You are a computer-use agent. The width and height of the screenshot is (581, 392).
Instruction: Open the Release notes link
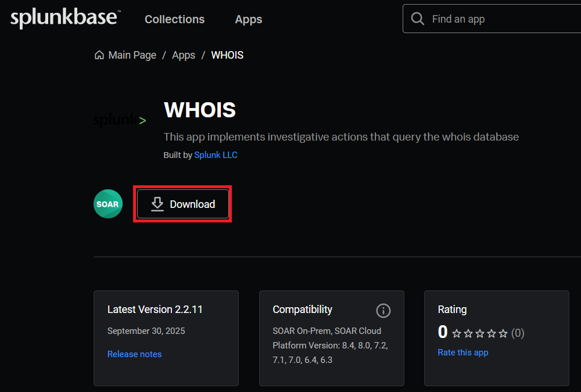[134, 354]
